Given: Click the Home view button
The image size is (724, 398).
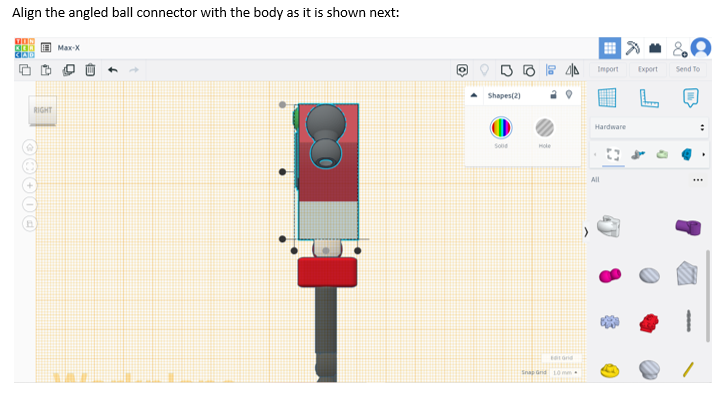Looking at the screenshot, I should coord(30,148).
